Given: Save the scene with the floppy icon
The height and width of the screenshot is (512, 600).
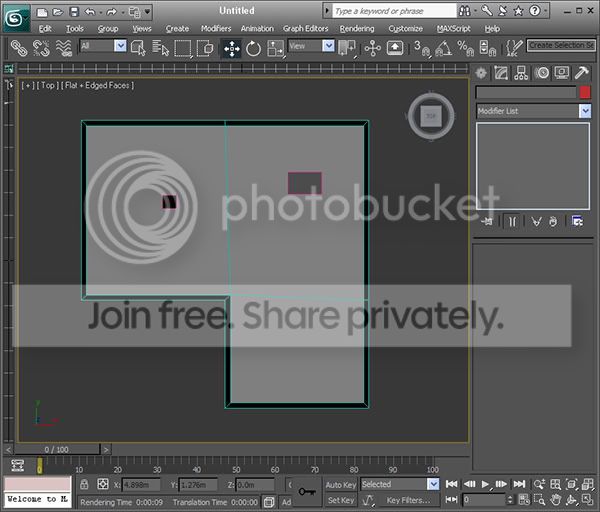Looking at the screenshot, I should point(74,12).
